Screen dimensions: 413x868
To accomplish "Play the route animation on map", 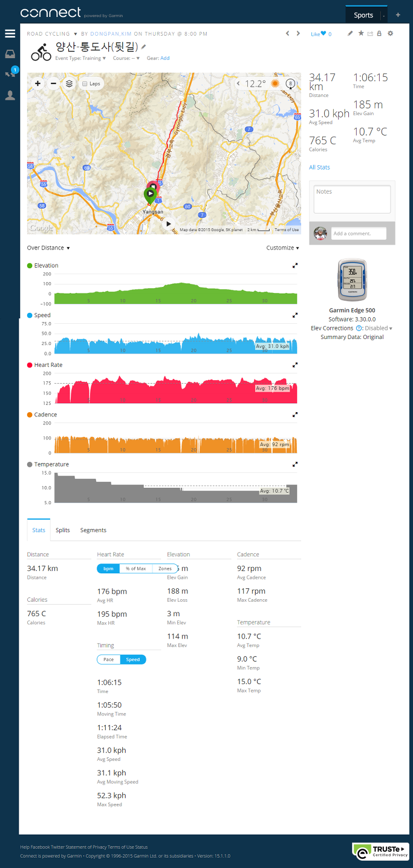I will point(169,223).
